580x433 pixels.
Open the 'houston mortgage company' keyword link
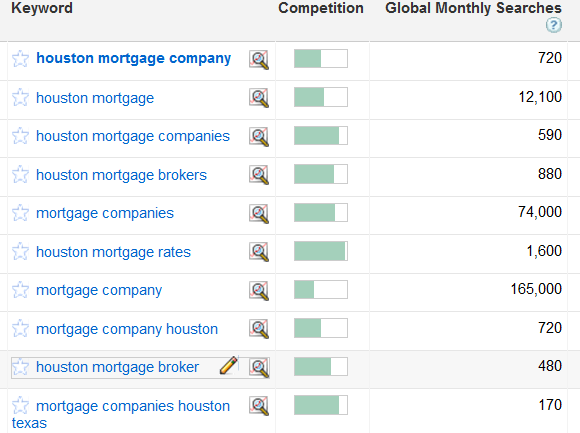[x=134, y=58]
